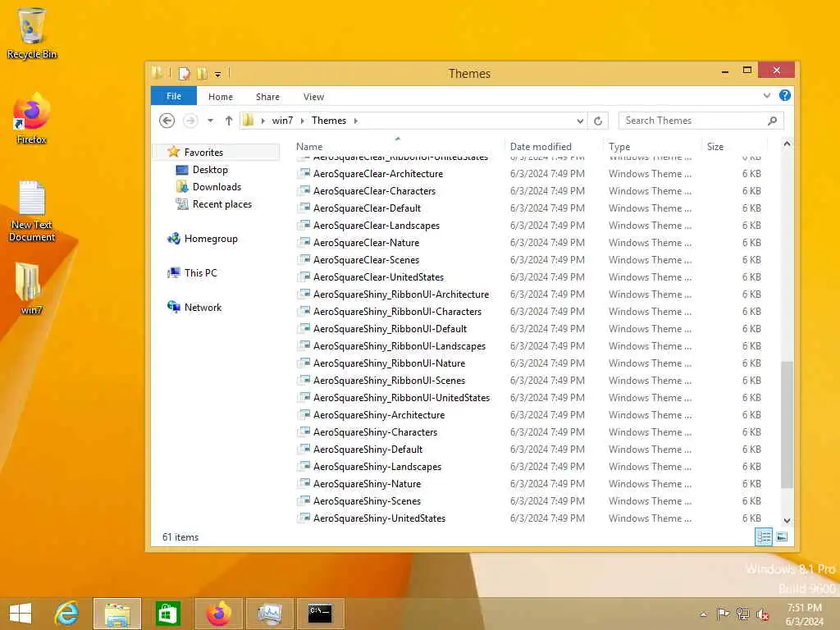Open Desktop in navigation pane
The image size is (840, 630).
pyautogui.click(x=209, y=169)
